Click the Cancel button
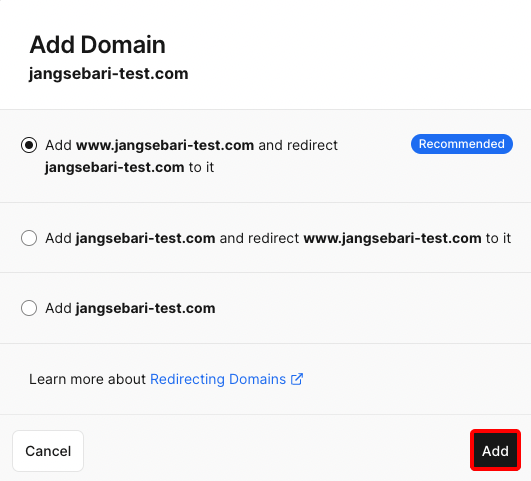The height and width of the screenshot is (481, 531). [48, 451]
